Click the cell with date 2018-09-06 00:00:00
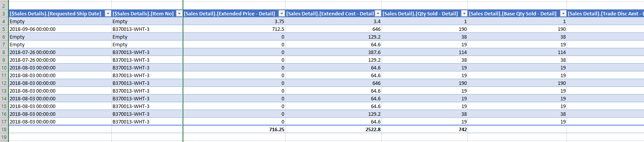The width and height of the screenshot is (644, 142). tap(60, 29)
